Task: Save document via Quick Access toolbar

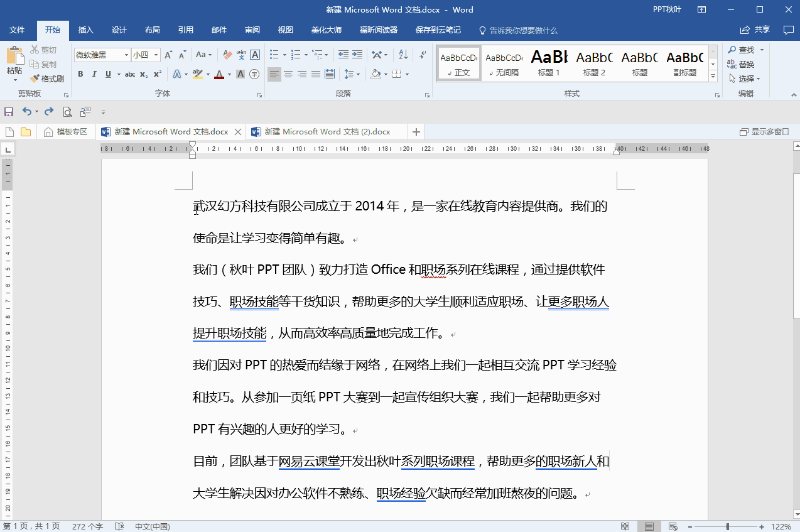Action: coord(9,111)
